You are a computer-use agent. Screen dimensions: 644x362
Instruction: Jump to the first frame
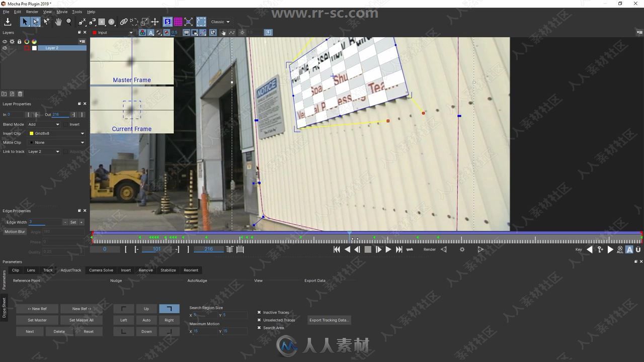(337, 249)
